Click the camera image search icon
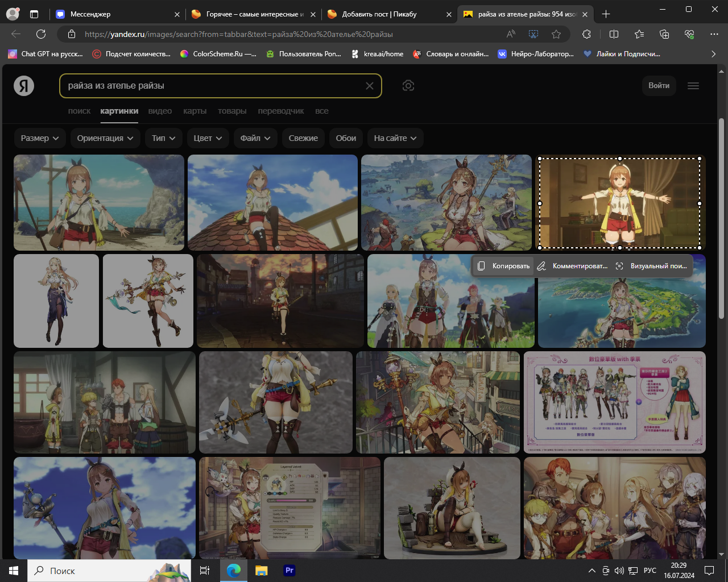The image size is (728, 582). (408, 86)
